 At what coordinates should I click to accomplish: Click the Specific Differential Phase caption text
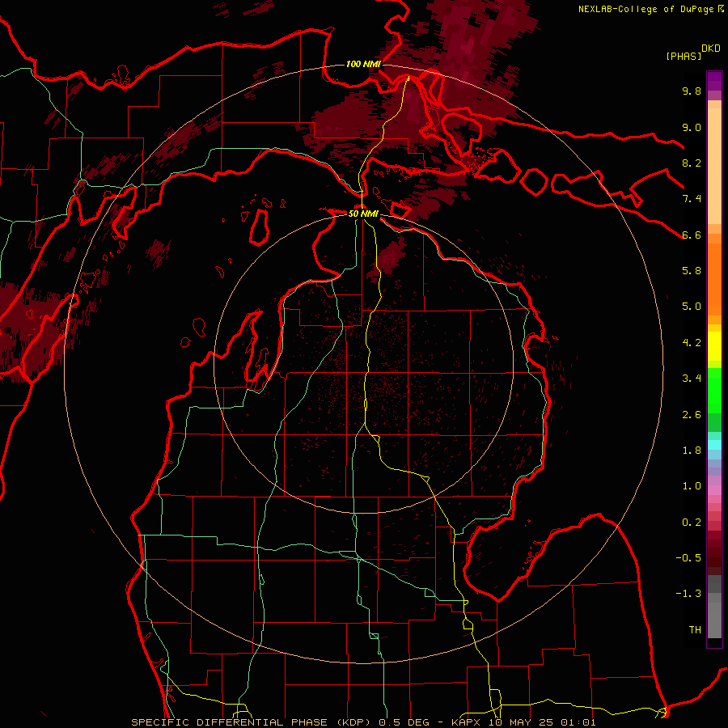[x=252, y=722]
